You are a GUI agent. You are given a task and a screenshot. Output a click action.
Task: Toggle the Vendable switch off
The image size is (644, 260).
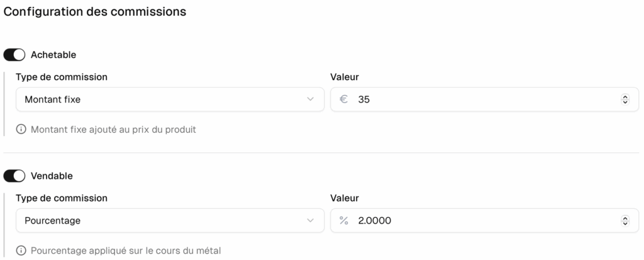[x=14, y=176]
